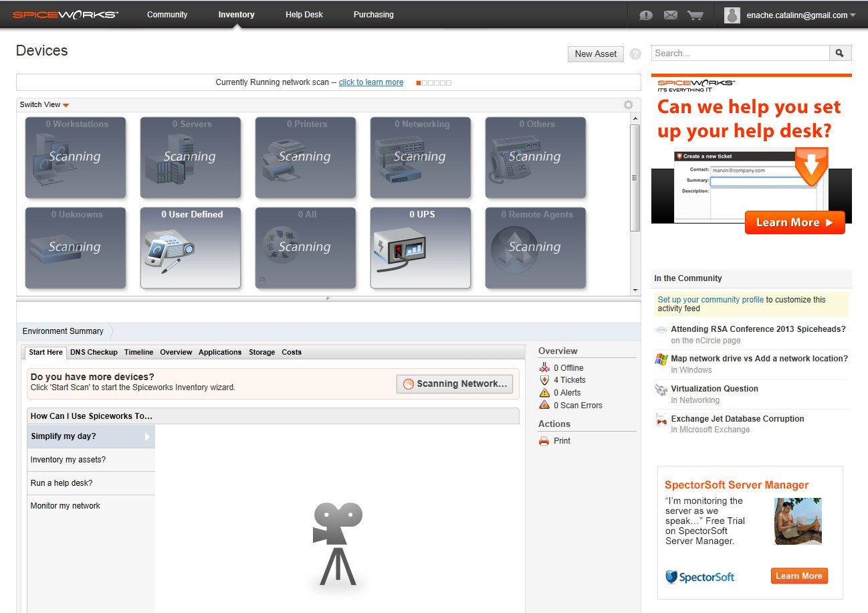Image resolution: width=868 pixels, height=613 pixels.
Task: Click the New Asset button
Action: 596,54
